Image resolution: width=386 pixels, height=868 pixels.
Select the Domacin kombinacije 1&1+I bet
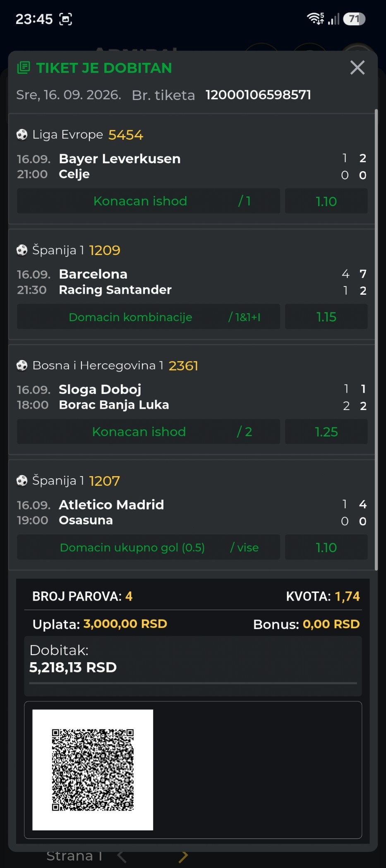[x=149, y=317]
